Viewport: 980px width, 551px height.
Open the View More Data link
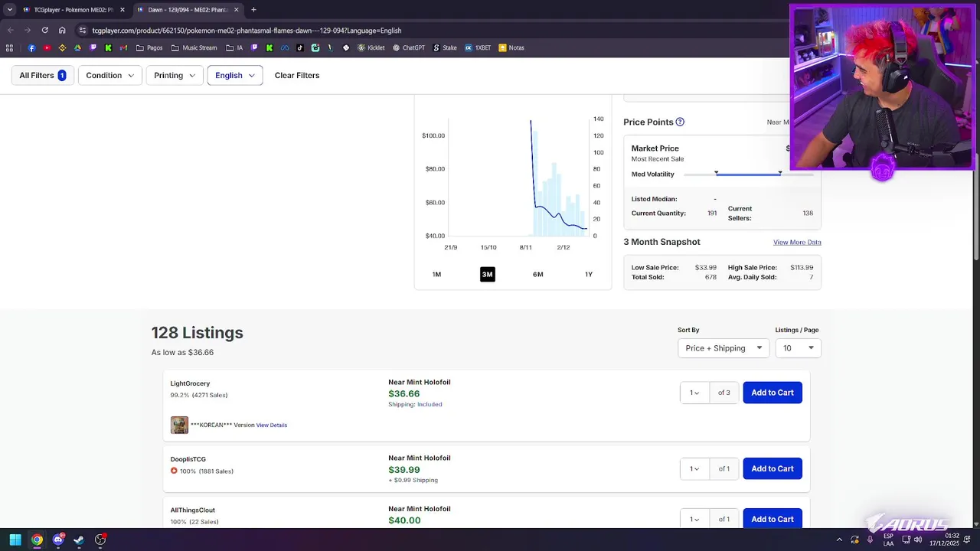(797, 242)
